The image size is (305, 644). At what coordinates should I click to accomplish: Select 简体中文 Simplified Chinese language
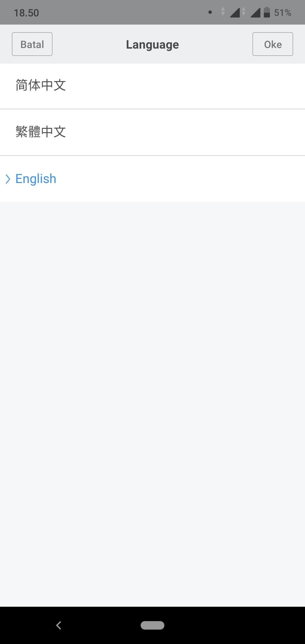point(152,86)
